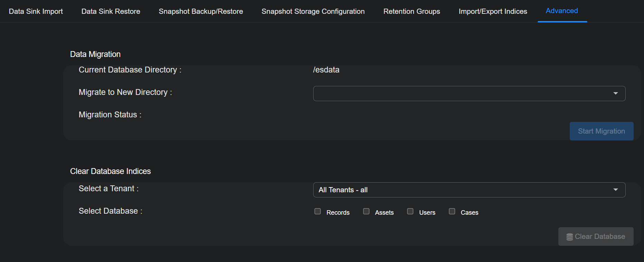Check the Users database checkbox

(x=410, y=211)
